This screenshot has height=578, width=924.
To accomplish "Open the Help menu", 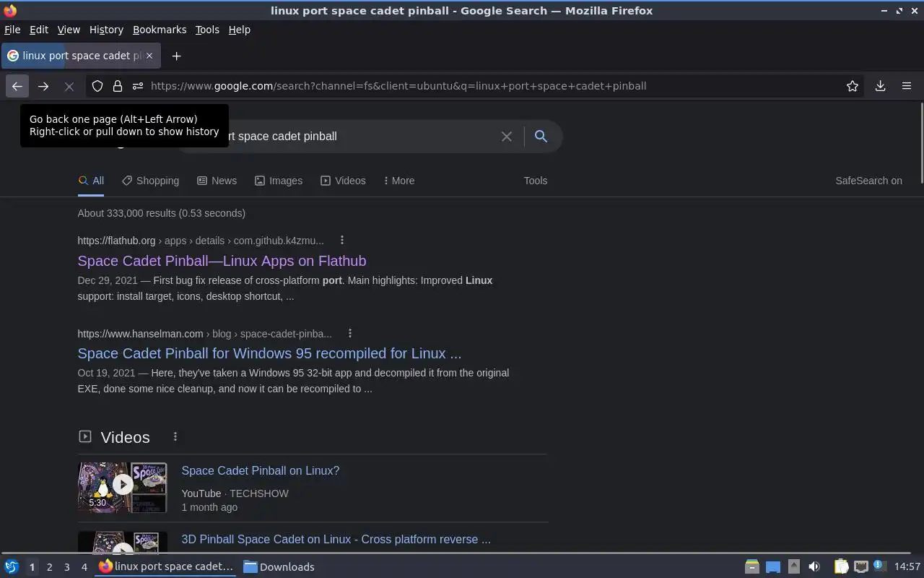I will (240, 30).
